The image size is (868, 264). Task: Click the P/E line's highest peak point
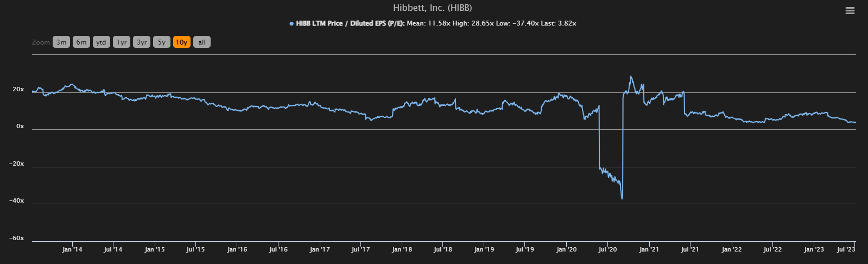coord(630,76)
